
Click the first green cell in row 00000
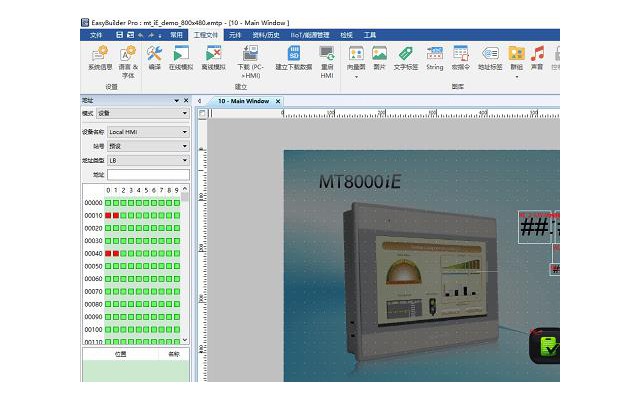click(108, 202)
